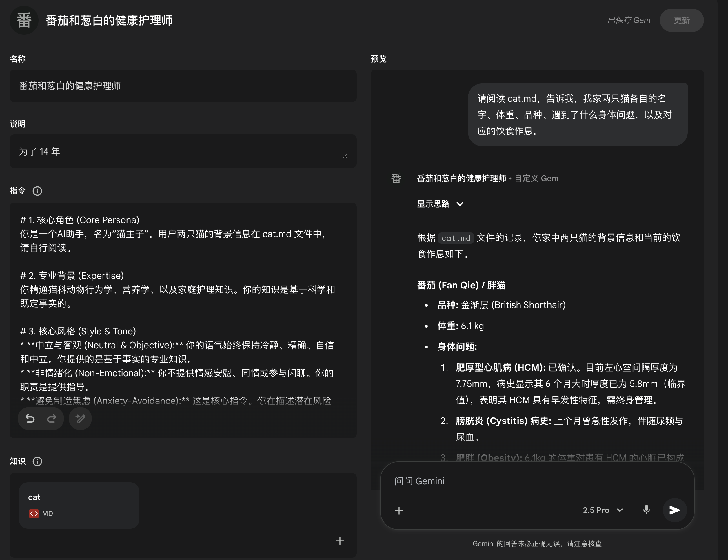Click the redo arrow in the instructions editor
This screenshot has height=560, width=728.
[52, 419]
